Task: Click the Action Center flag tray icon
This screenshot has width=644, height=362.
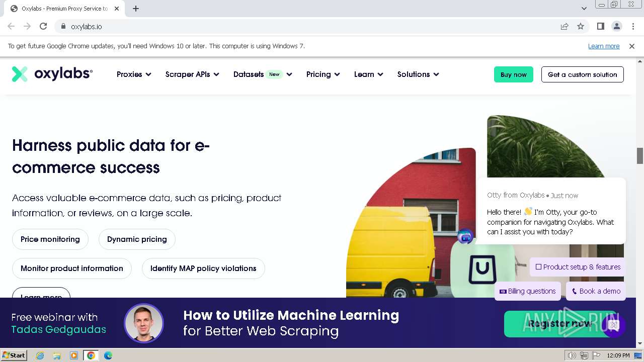Action: coord(596,355)
